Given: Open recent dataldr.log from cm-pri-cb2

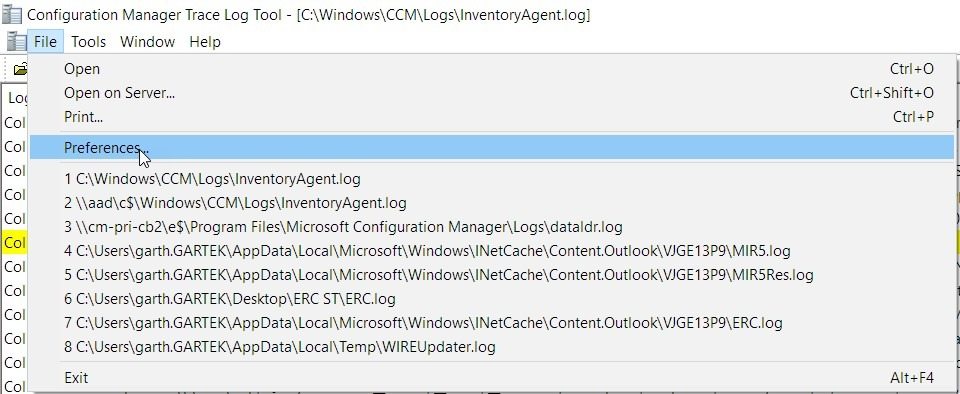Looking at the screenshot, I should tap(492, 227).
